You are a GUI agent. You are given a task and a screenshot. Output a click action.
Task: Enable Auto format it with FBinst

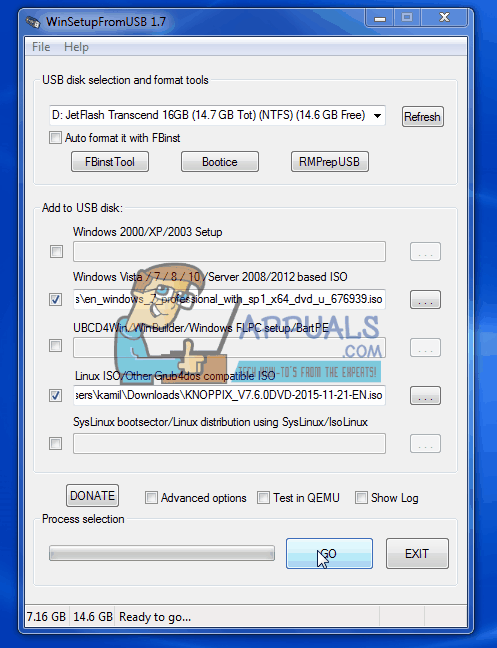55,138
